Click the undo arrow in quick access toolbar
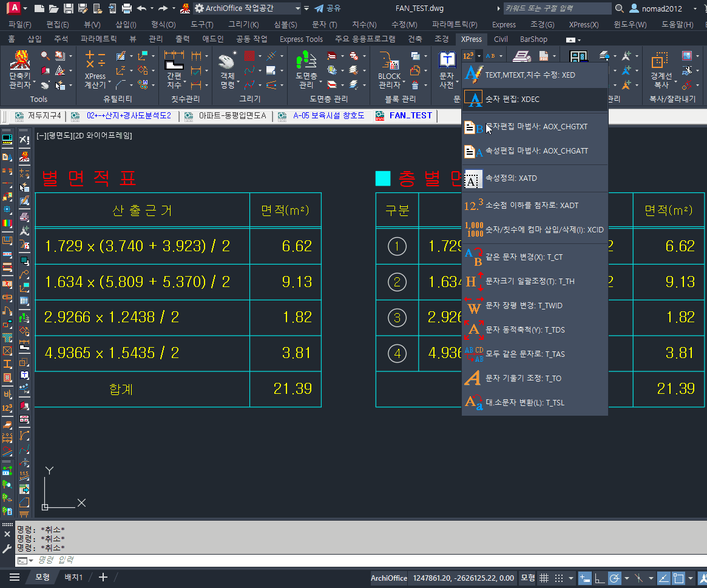This screenshot has height=588, width=707. point(141,8)
